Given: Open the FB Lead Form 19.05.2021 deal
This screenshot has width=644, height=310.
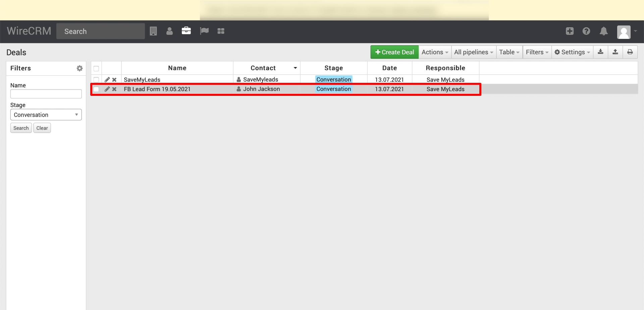Looking at the screenshot, I should tap(157, 89).
